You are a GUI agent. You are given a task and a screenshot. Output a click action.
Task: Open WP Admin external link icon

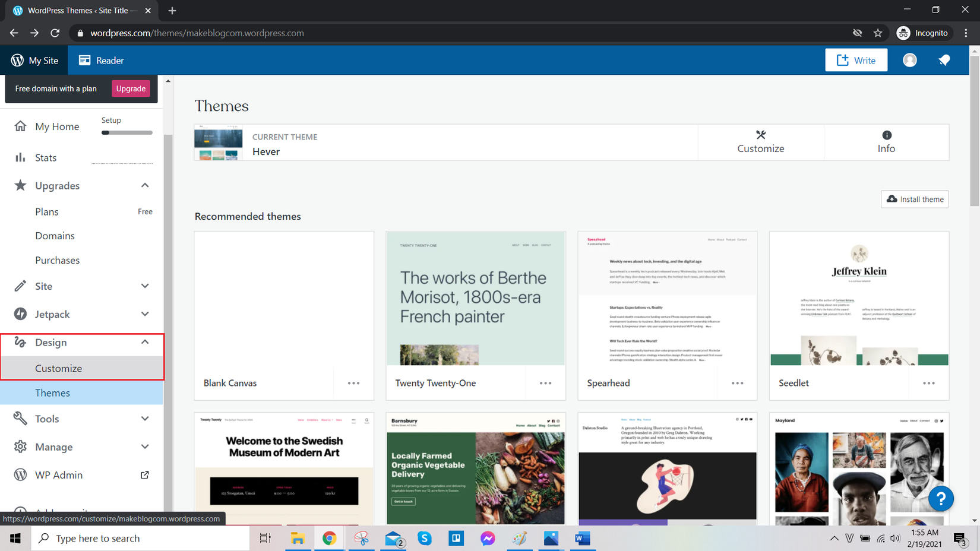(144, 475)
